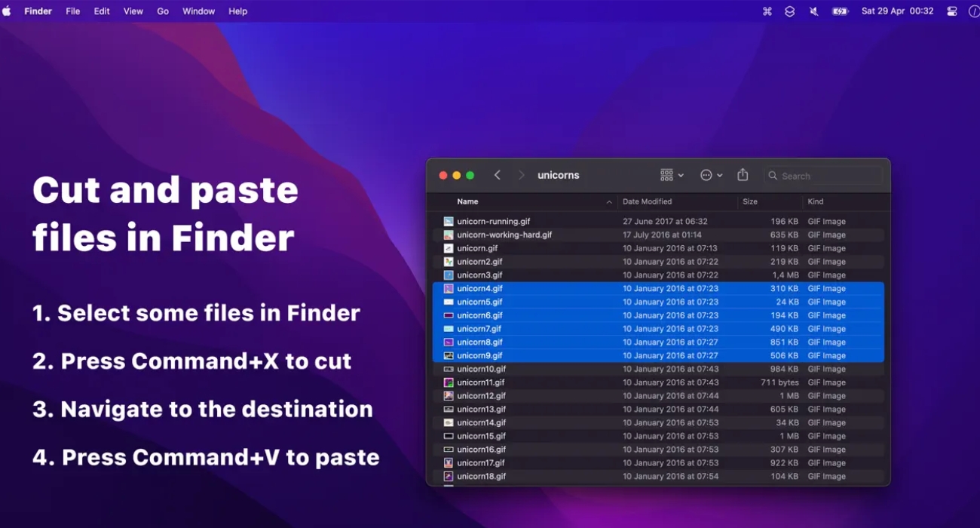980x528 pixels.
Task: Click the back navigation arrow
Action: click(498, 174)
